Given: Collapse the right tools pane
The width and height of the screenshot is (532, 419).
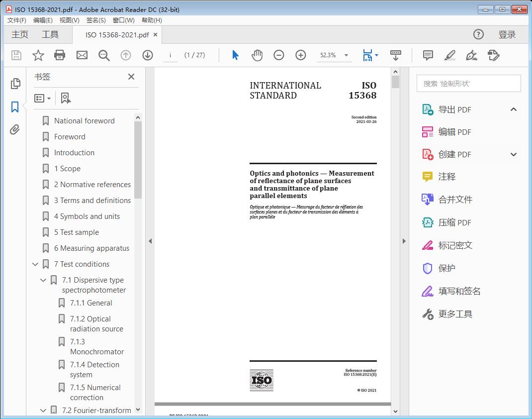Looking at the screenshot, I should pos(404,241).
